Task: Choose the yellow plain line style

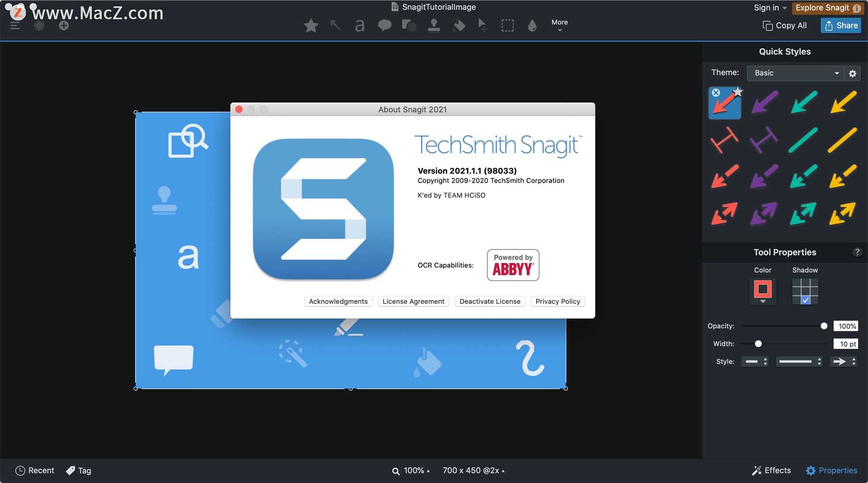Action: (x=843, y=140)
